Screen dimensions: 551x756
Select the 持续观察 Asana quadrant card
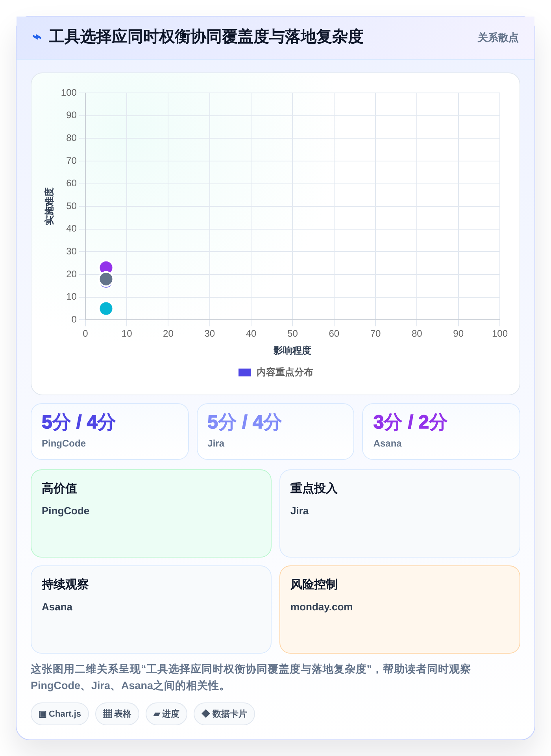tap(151, 610)
